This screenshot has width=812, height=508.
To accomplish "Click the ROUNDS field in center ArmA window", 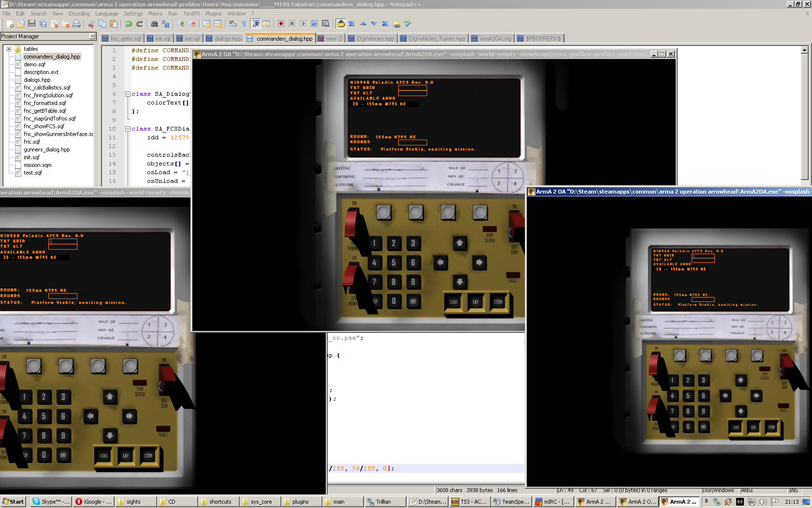I will coord(412,142).
